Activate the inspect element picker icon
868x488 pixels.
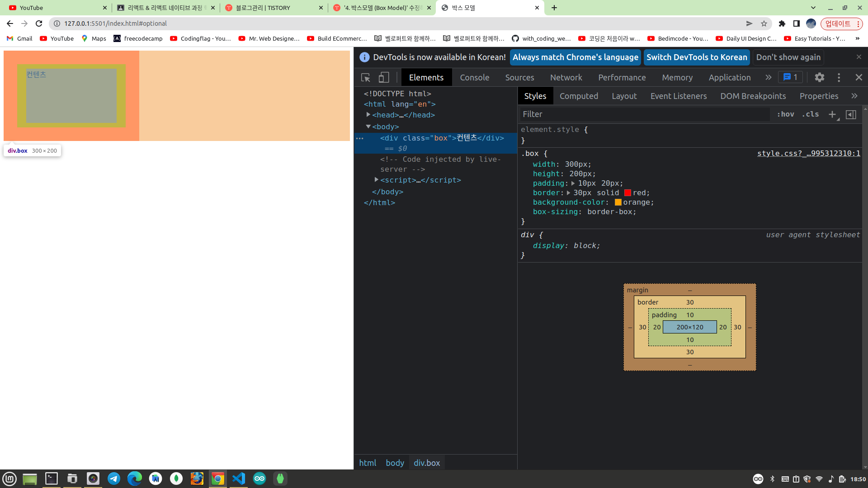point(366,78)
